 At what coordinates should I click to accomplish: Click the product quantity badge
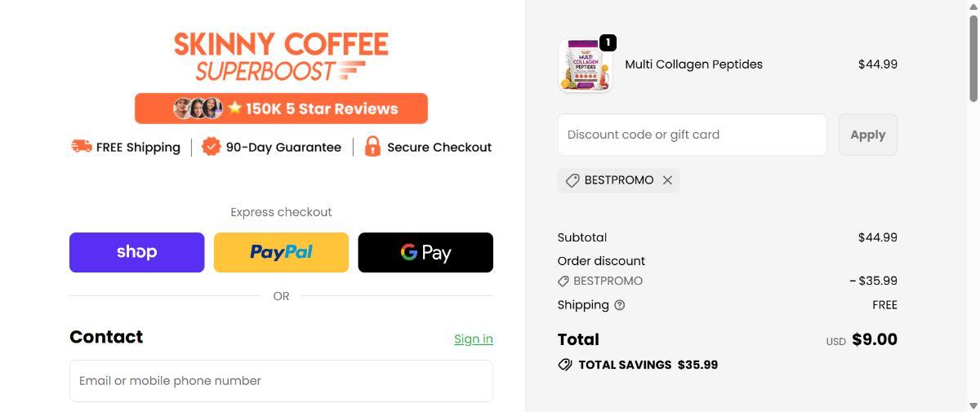[608, 42]
